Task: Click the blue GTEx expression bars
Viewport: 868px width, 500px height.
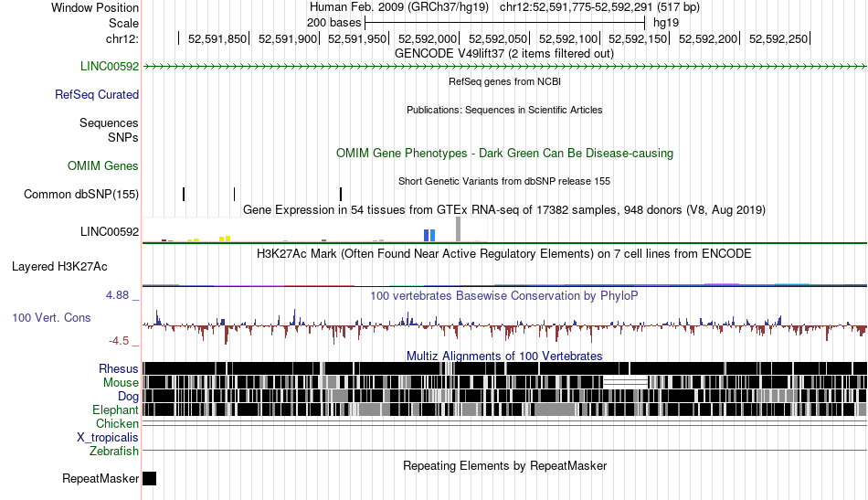Action: coord(429,235)
